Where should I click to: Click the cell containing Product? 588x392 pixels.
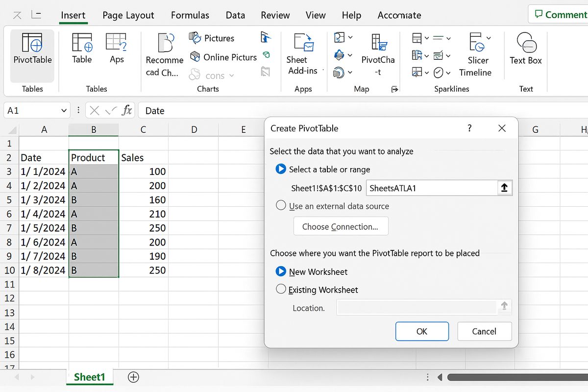94,158
